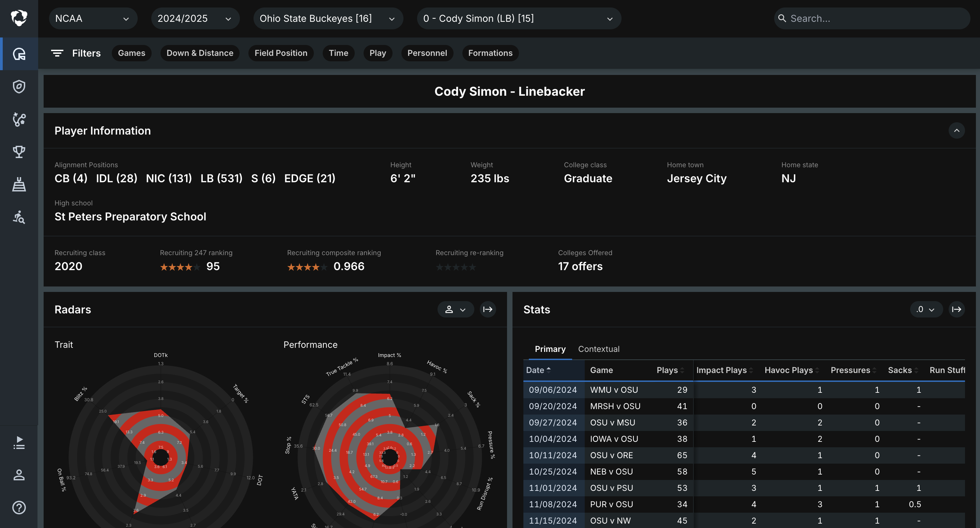Switch to the Primary stats tab
The height and width of the screenshot is (528, 980).
point(550,349)
